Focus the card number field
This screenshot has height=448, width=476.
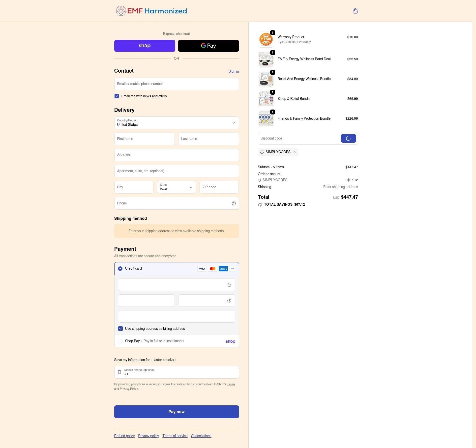[x=177, y=285]
